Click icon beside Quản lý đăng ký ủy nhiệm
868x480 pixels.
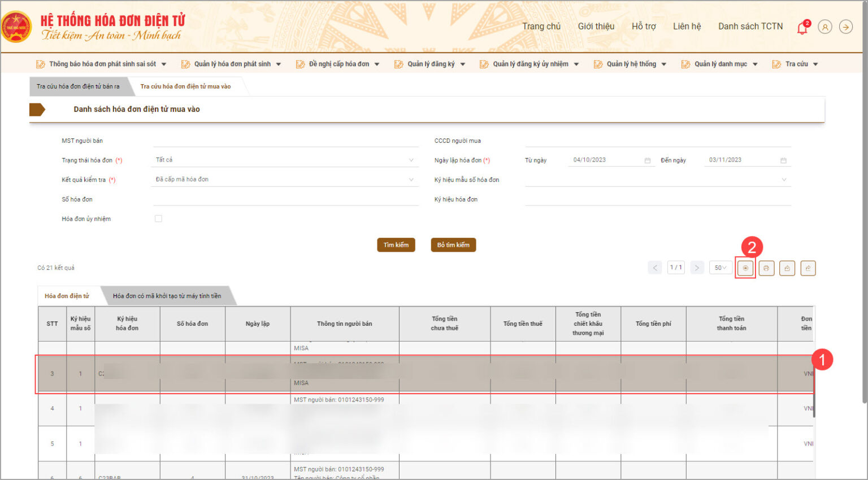coord(484,64)
